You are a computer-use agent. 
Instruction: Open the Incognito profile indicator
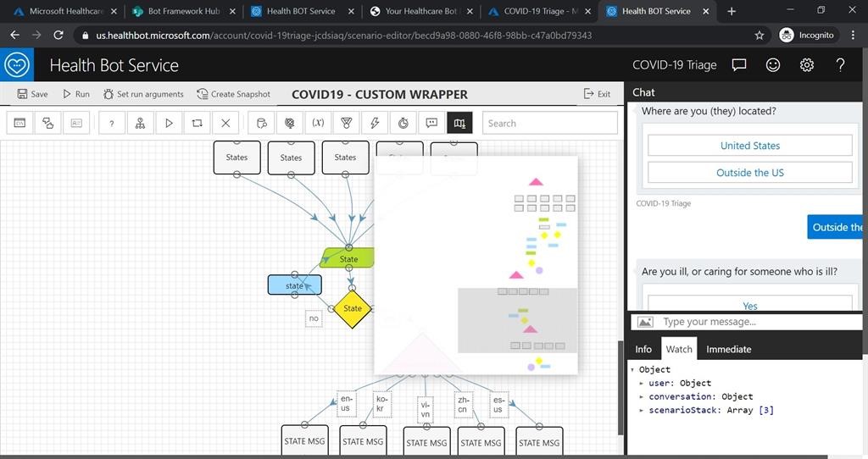pos(807,35)
